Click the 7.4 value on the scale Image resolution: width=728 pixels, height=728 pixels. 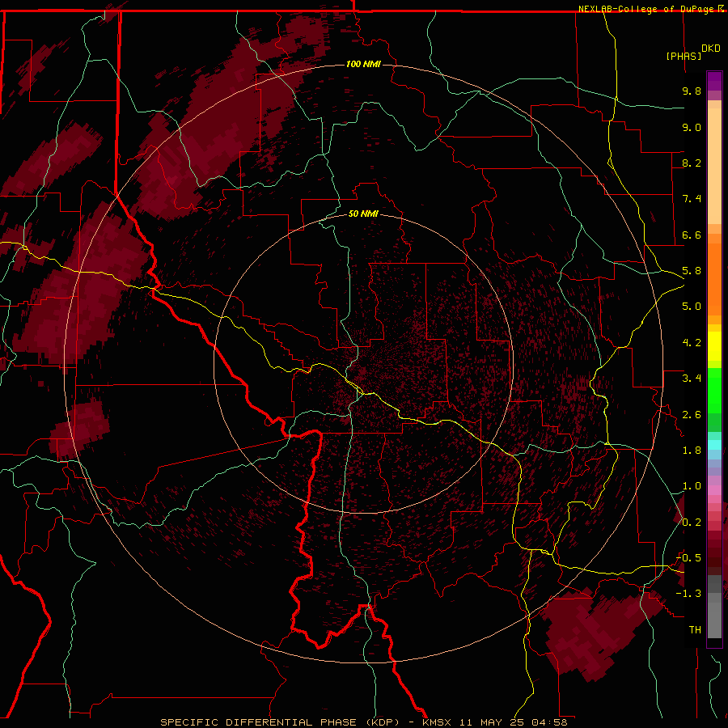click(x=692, y=199)
